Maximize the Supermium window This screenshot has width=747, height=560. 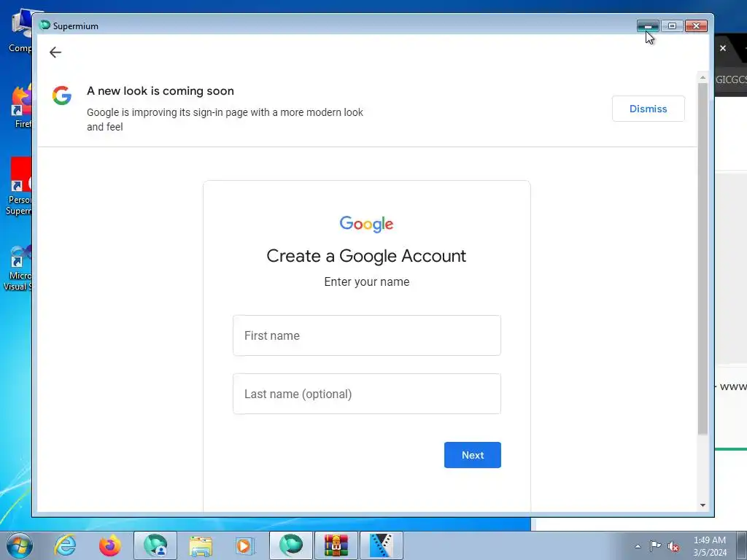(x=672, y=26)
